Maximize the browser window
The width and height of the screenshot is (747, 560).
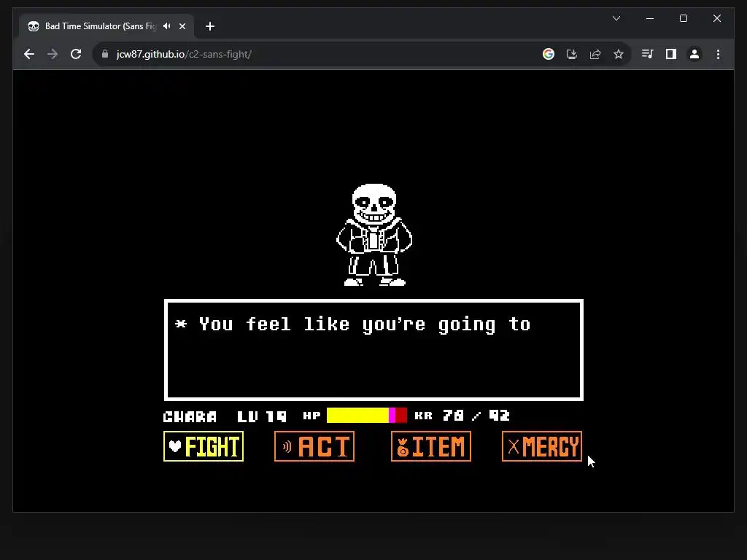point(684,18)
